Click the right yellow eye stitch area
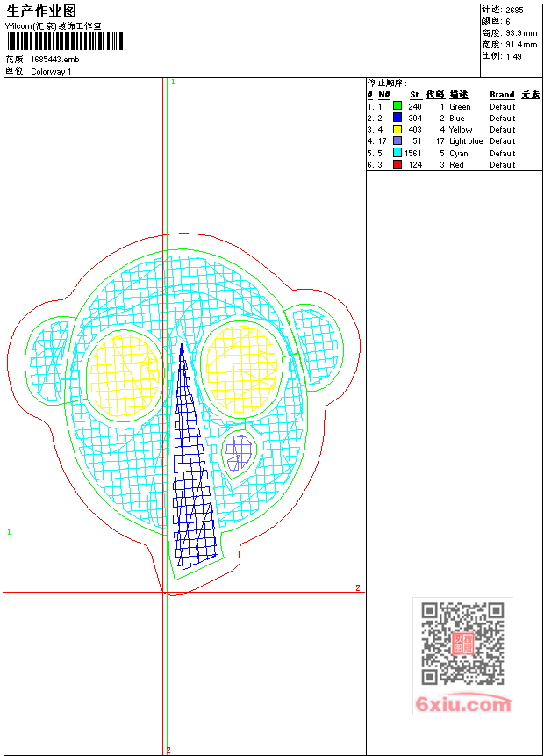The width and height of the screenshot is (544, 756). pos(242,369)
